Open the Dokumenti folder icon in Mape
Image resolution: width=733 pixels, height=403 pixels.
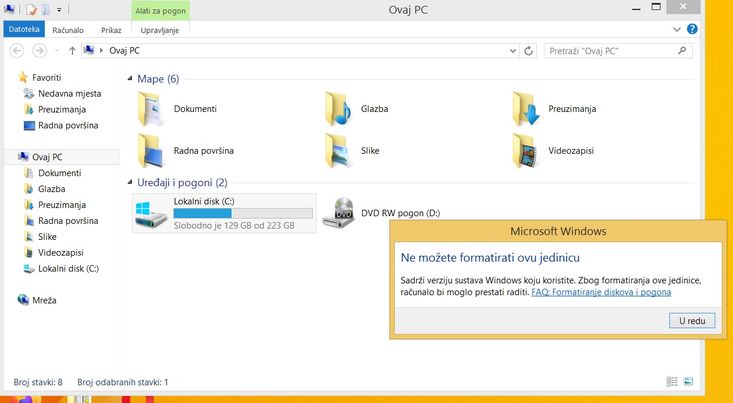tap(151, 109)
